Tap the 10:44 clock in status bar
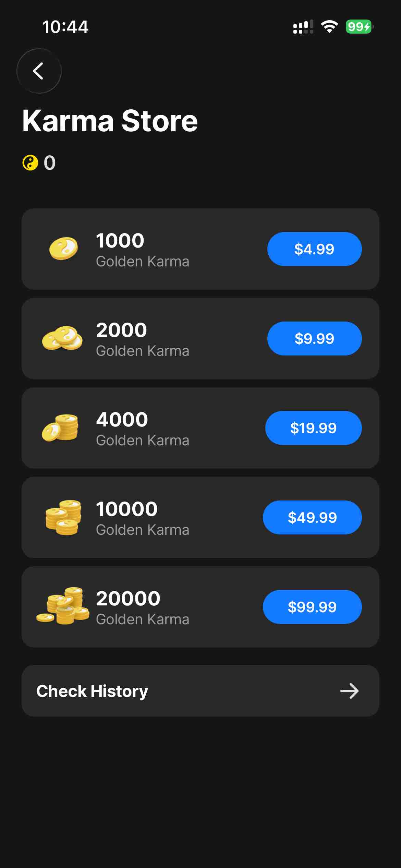This screenshot has width=401, height=868. click(x=65, y=27)
